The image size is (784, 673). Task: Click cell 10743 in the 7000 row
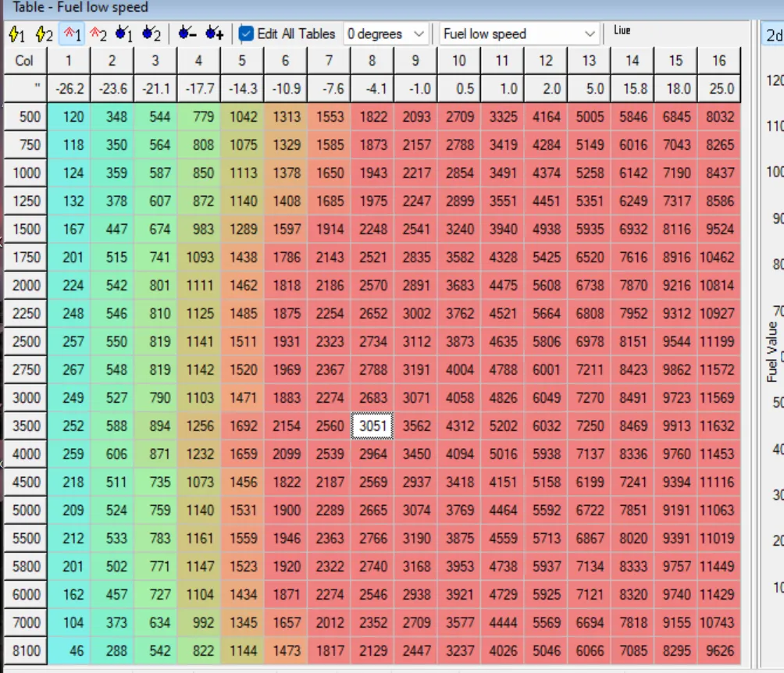tap(719, 622)
